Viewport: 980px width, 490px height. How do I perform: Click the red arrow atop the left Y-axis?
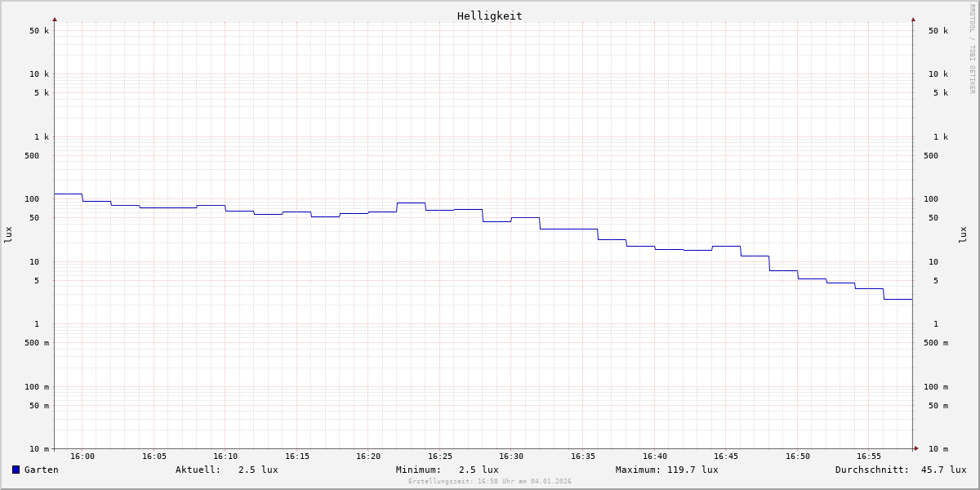[55, 19]
